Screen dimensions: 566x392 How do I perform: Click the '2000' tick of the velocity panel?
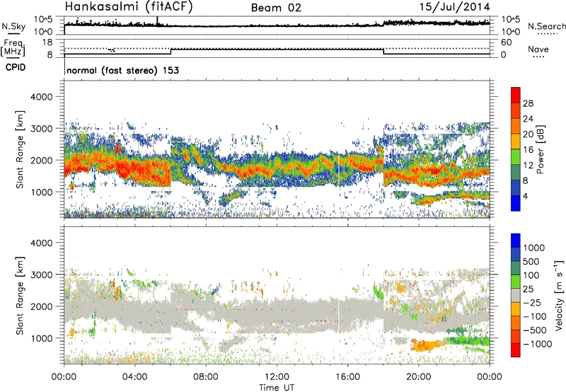point(41,306)
